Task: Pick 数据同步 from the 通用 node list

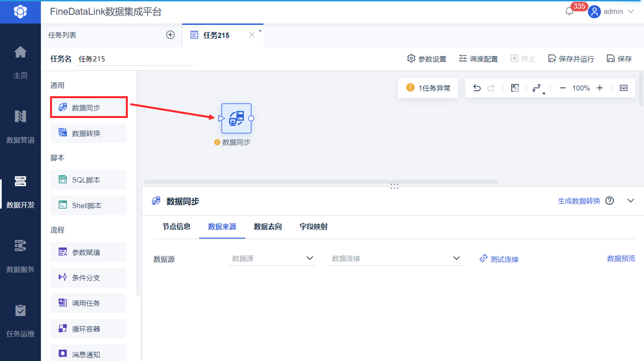Action: point(89,108)
